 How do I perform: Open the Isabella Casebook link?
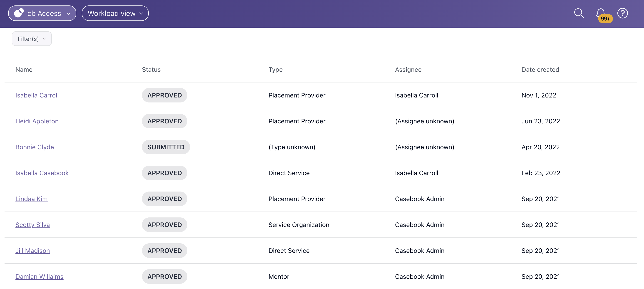[42, 173]
